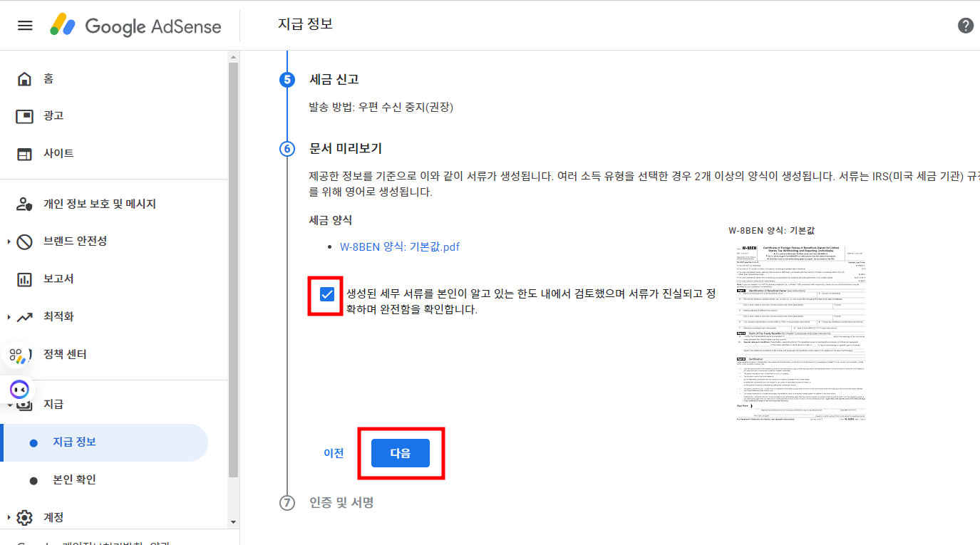
Task: Open the 광고 ads section icon
Action: pos(25,115)
